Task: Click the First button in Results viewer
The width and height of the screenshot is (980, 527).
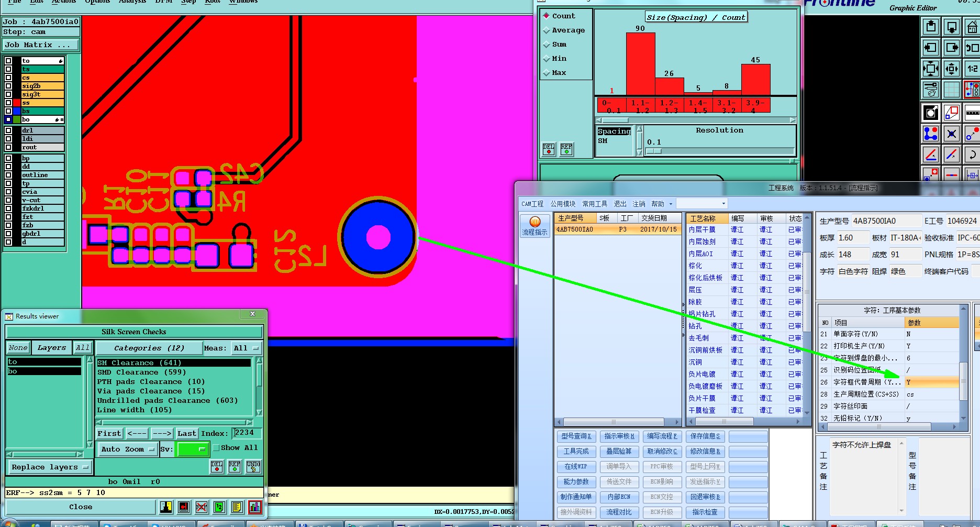Action: 109,434
